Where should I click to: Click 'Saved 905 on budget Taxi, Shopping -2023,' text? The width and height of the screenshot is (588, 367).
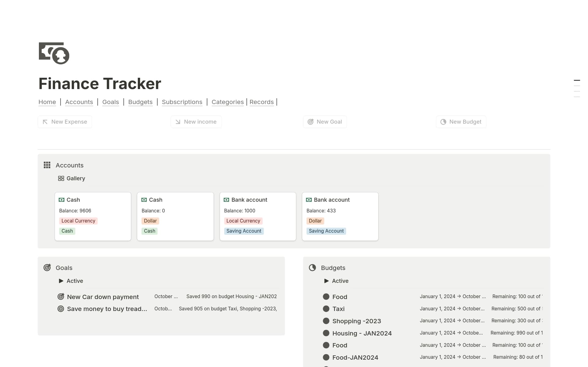[x=228, y=309]
